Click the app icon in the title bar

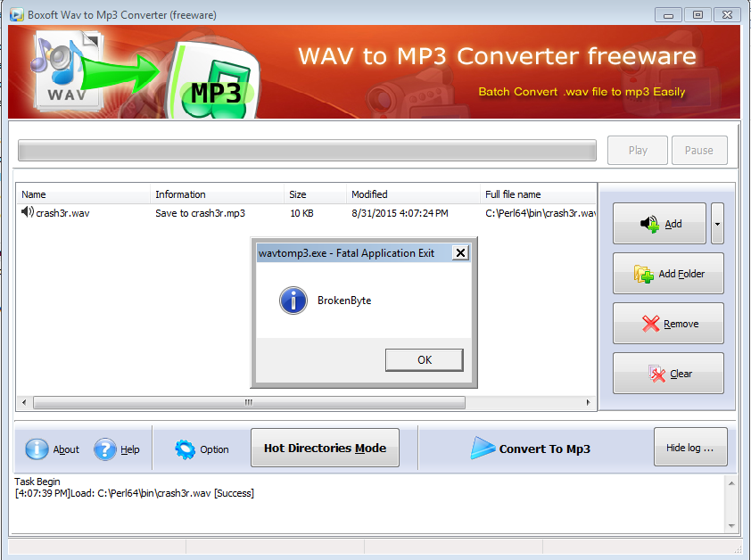pos(17,15)
